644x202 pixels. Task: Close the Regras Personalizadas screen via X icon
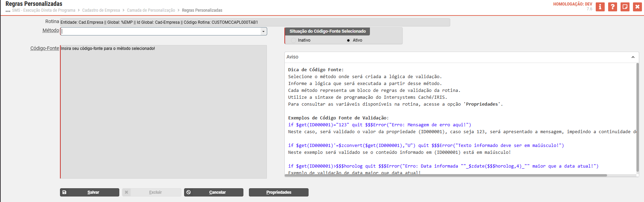click(637, 7)
